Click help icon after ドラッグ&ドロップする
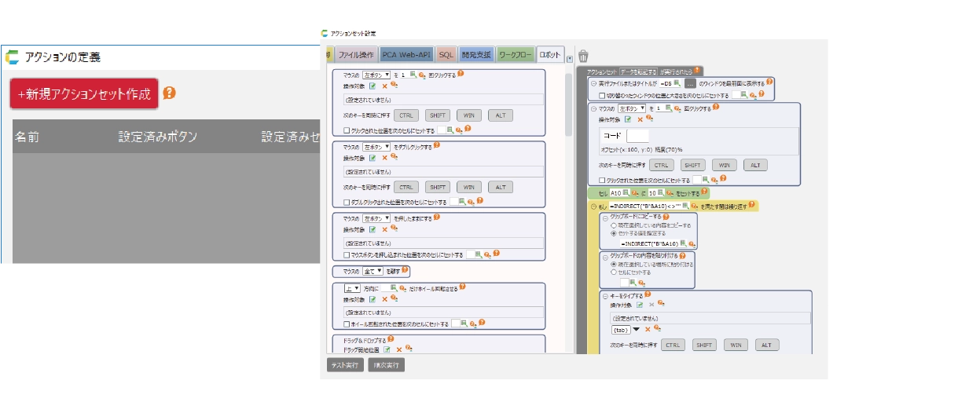Viewport: 980px width, 395px height. pyautogui.click(x=390, y=338)
